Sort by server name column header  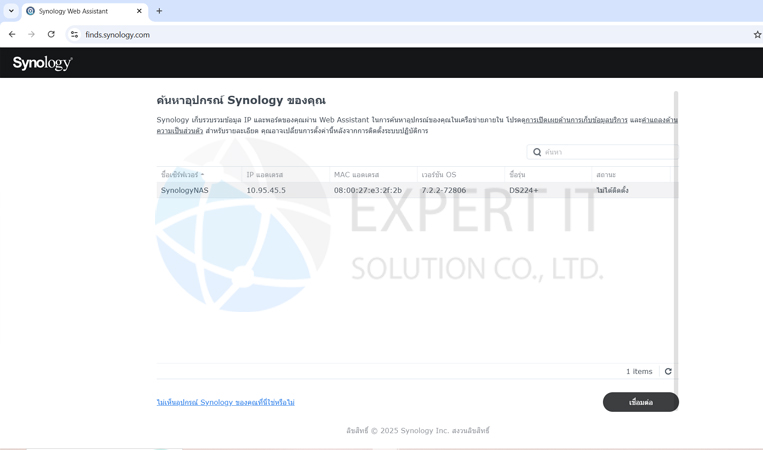[x=199, y=174]
